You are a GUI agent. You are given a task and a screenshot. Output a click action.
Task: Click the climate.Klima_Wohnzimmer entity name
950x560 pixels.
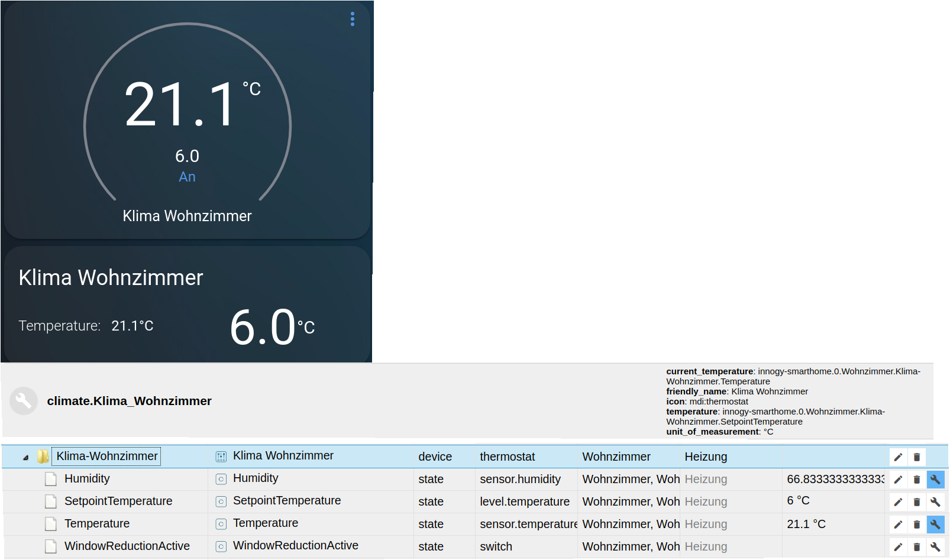click(x=129, y=401)
